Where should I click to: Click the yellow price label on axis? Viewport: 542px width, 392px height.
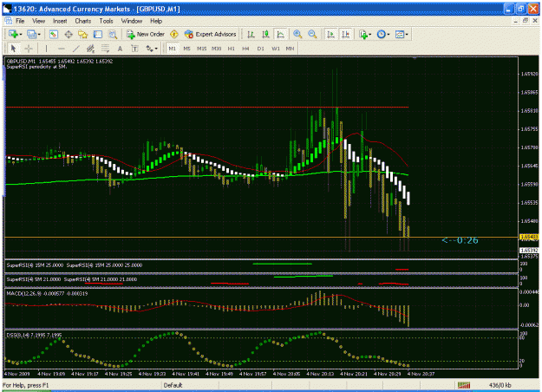click(529, 237)
